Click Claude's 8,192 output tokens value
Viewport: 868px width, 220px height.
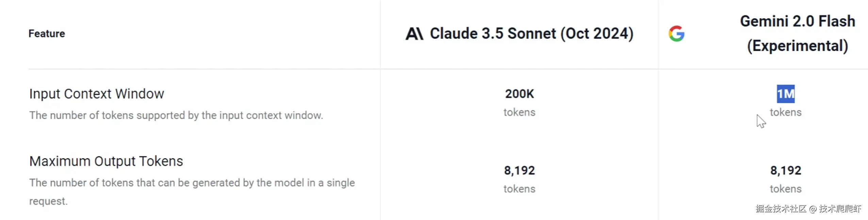point(519,170)
